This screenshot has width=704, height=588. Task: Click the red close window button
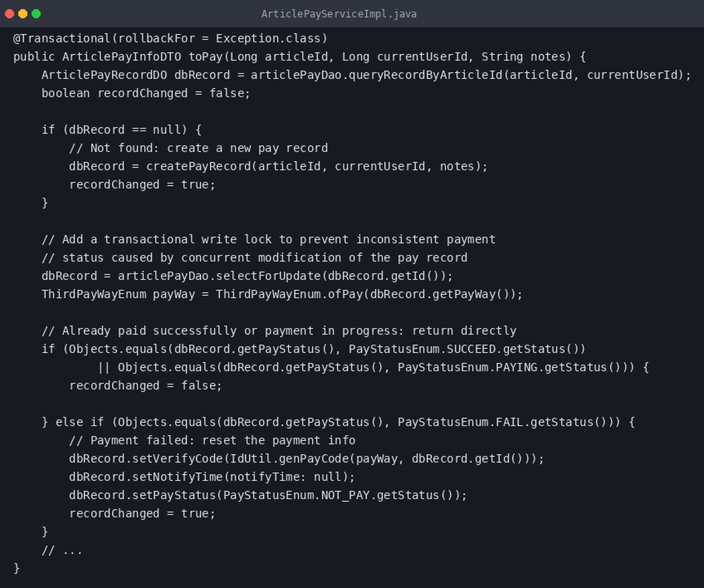click(10, 14)
